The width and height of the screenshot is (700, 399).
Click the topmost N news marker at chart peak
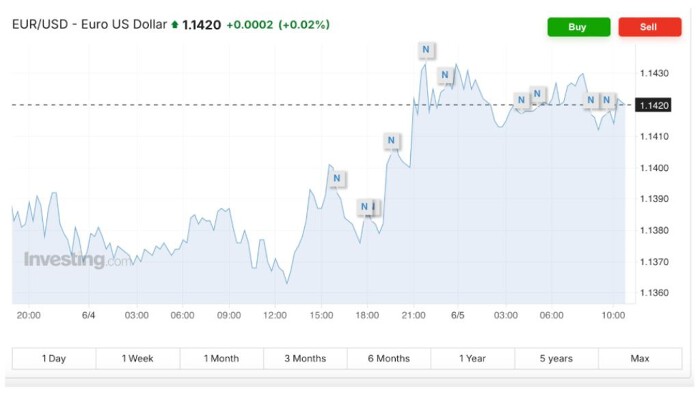click(425, 50)
